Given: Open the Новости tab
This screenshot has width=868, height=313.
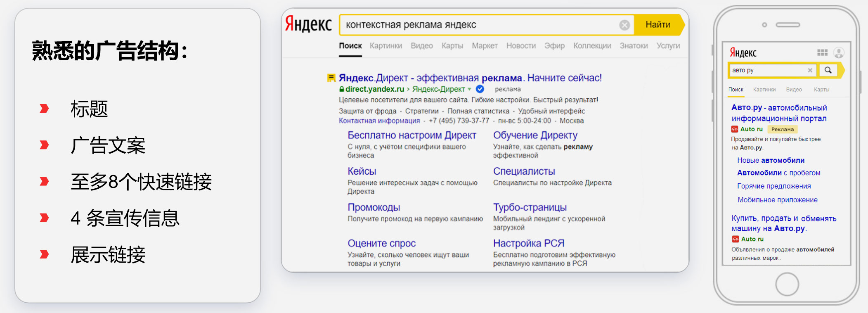Looking at the screenshot, I should coord(521,46).
